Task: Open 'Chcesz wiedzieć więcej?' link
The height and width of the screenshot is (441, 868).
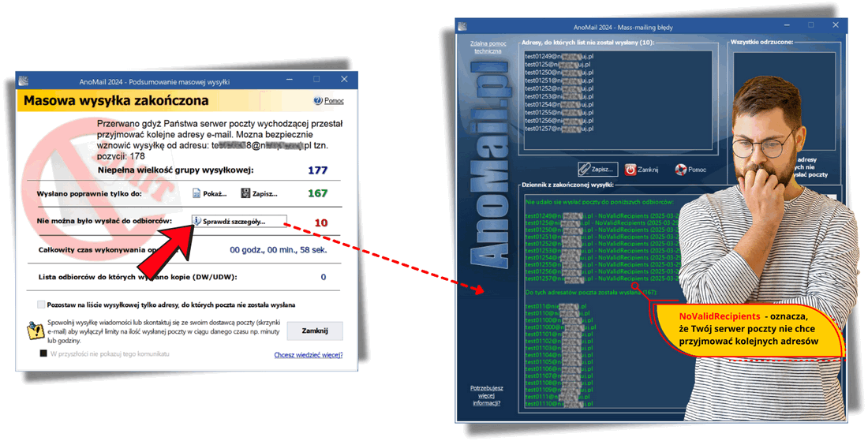Action: click(309, 355)
